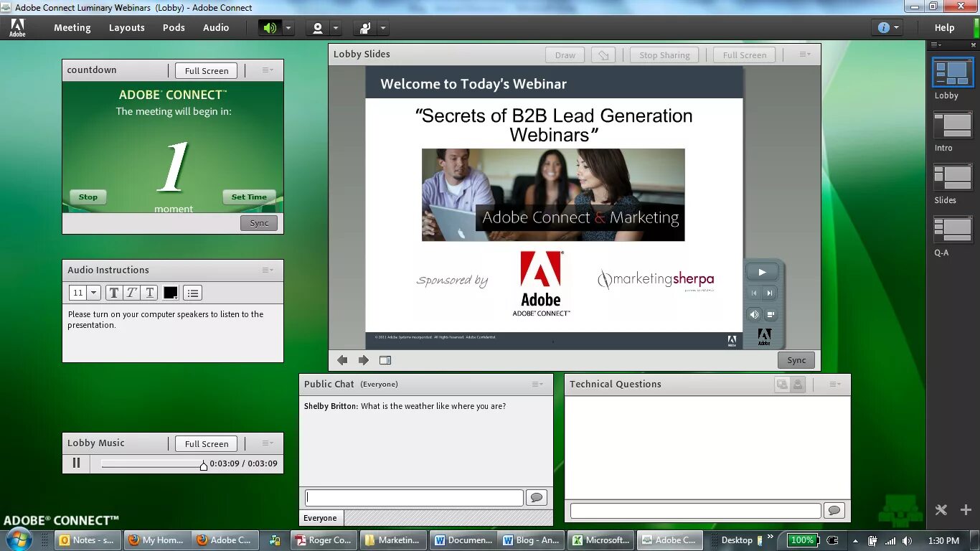980x551 pixels.
Task: Toggle the speaker audio icon
Action: coord(270,28)
